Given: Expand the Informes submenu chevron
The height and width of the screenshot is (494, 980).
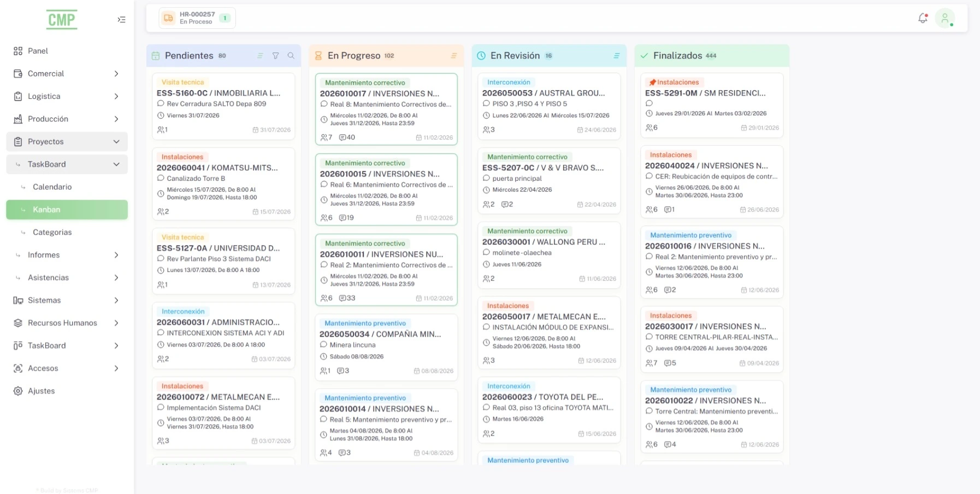Looking at the screenshot, I should coord(116,255).
